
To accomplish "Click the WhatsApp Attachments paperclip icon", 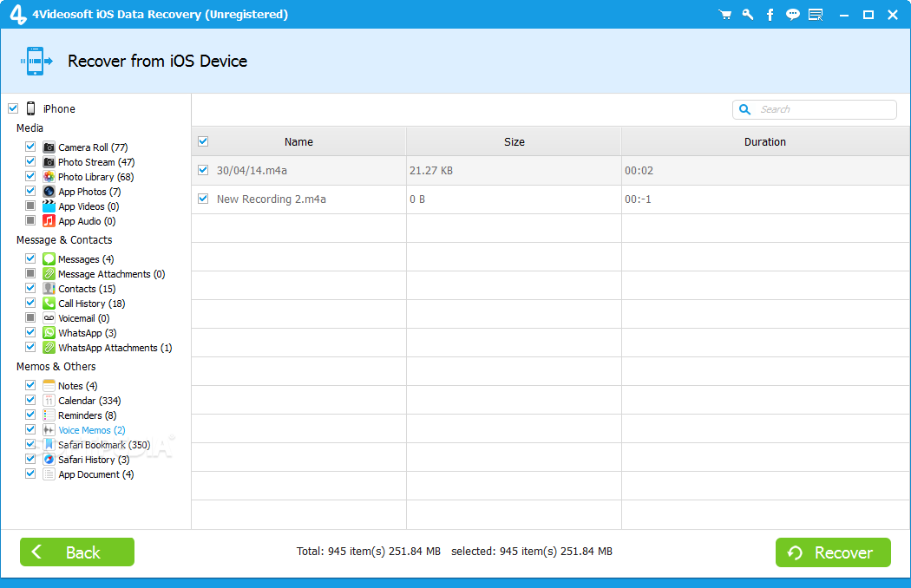I will pyautogui.click(x=49, y=348).
